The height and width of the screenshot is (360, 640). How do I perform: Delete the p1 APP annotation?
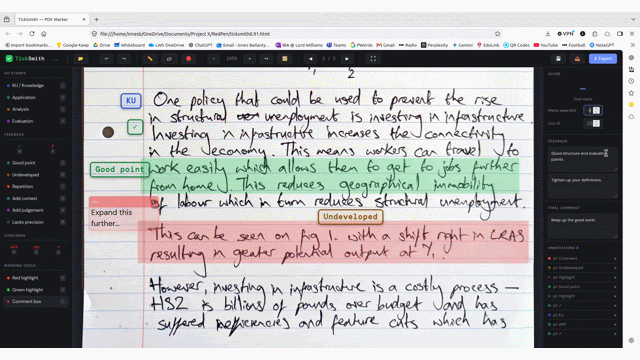pos(615,324)
